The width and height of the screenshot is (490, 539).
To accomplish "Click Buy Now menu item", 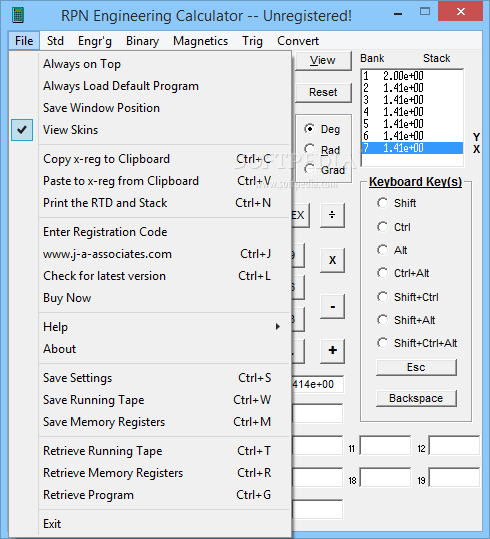I will coord(150,298).
